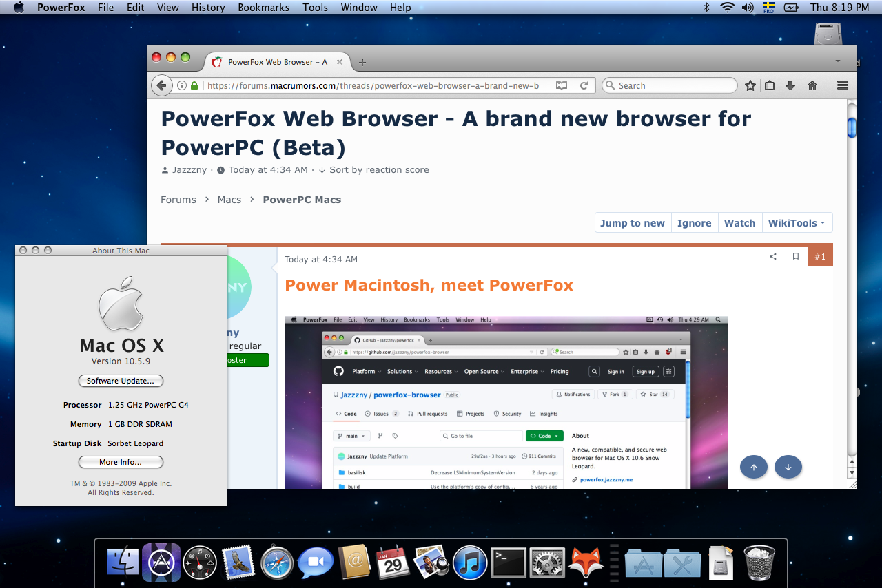Open the Forums breadcrumb link
Viewport: 882px width, 588px height.
[x=178, y=200]
